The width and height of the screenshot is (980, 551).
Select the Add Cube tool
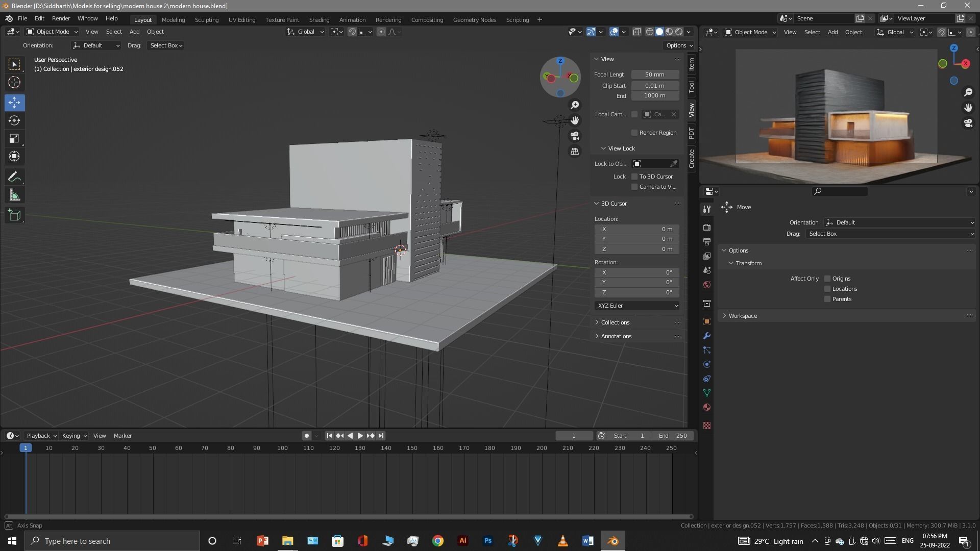pyautogui.click(x=14, y=215)
